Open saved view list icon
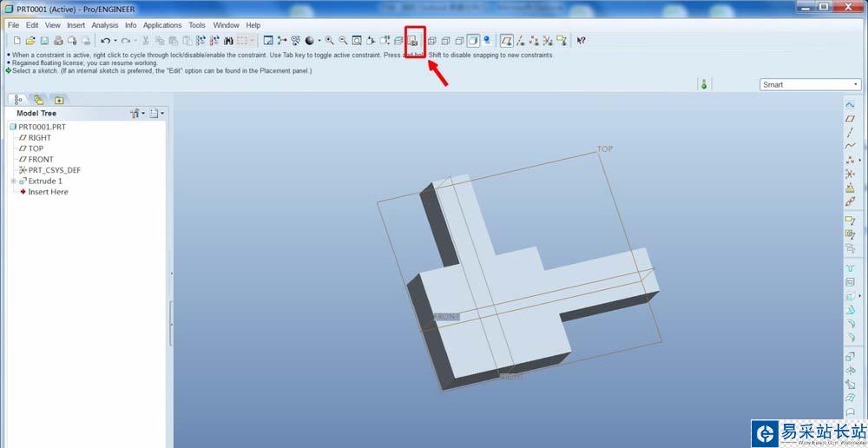This screenshot has width=868, height=448. 385,41
